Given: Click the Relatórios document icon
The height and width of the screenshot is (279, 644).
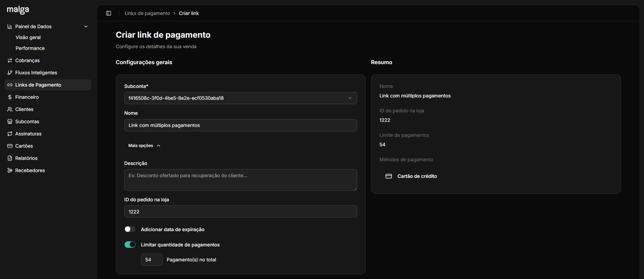Looking at the screenshot, I should (x=10, y=158).
